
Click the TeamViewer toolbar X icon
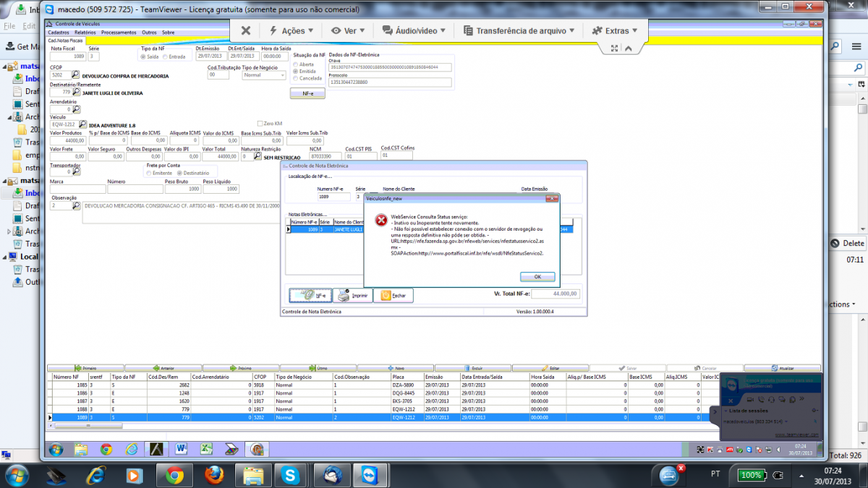click(x=246, y=30)
